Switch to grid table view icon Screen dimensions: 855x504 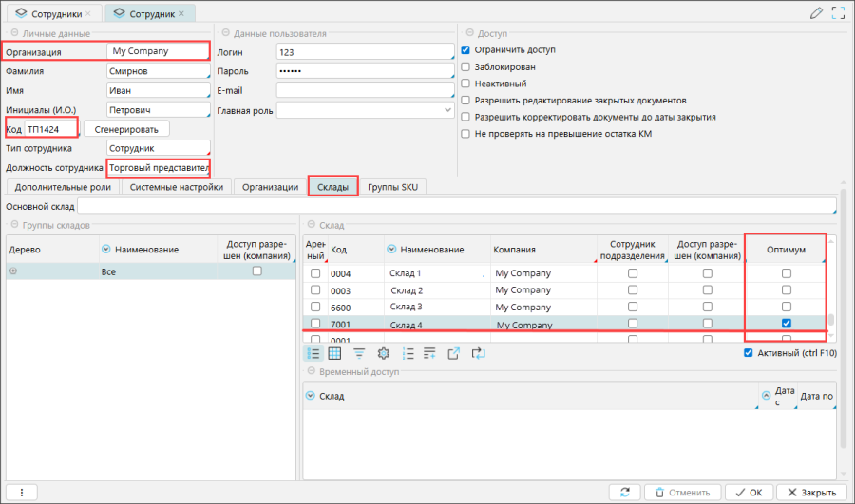(x=335, y=353)
